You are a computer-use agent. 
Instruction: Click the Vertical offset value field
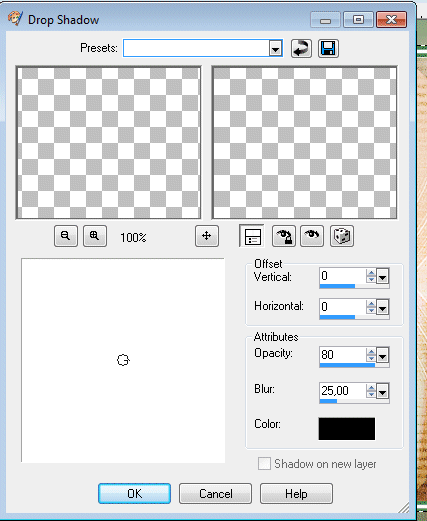(x=342, y=276)
